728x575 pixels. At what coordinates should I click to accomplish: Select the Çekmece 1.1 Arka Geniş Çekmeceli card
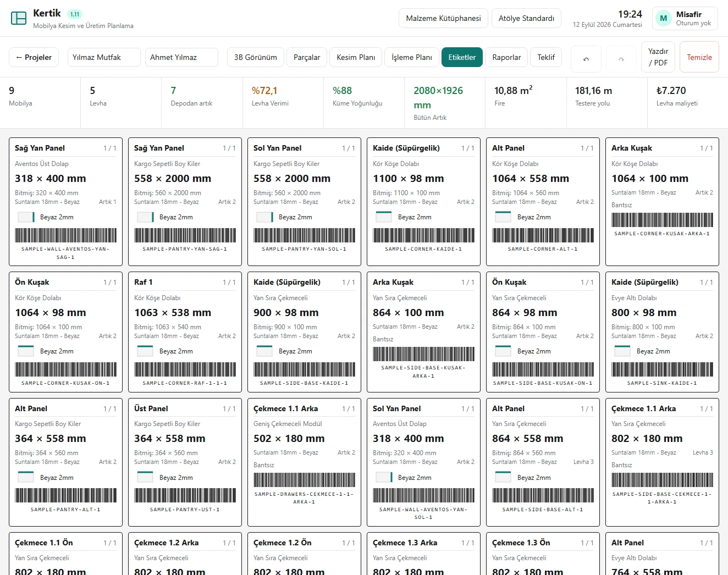[304, 462]
